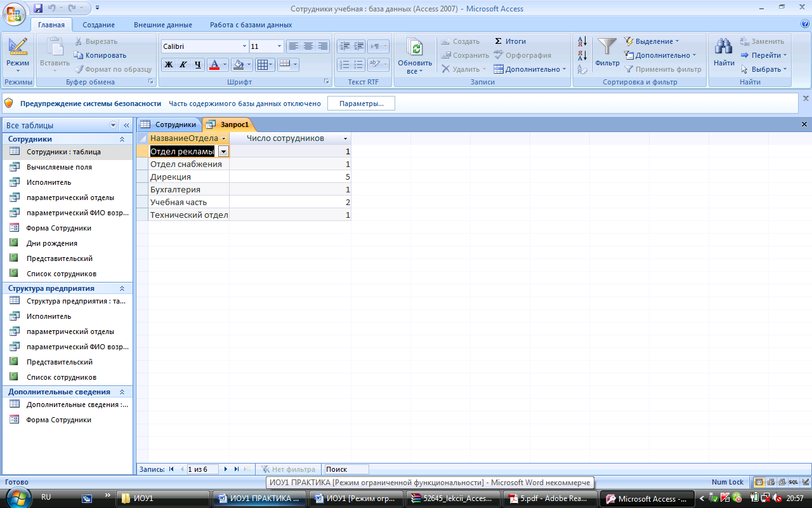Close the security warning bar
812x508 pixels.
[806, 98]
